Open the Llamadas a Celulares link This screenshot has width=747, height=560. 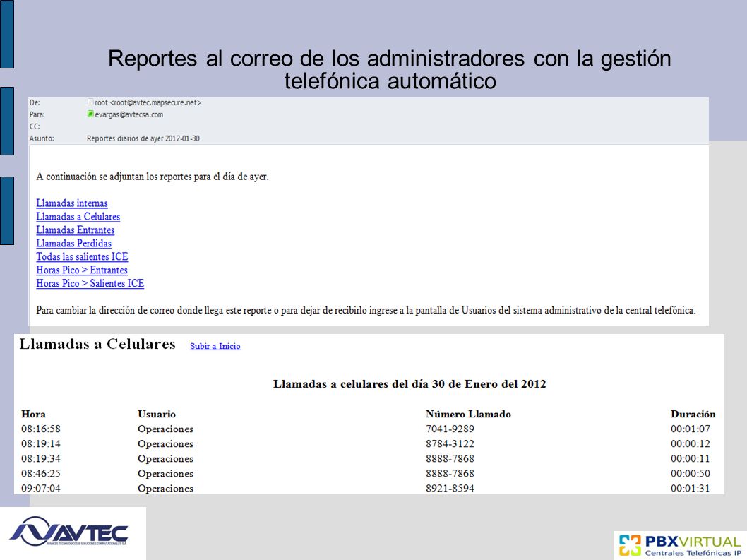tap(78, 216)
